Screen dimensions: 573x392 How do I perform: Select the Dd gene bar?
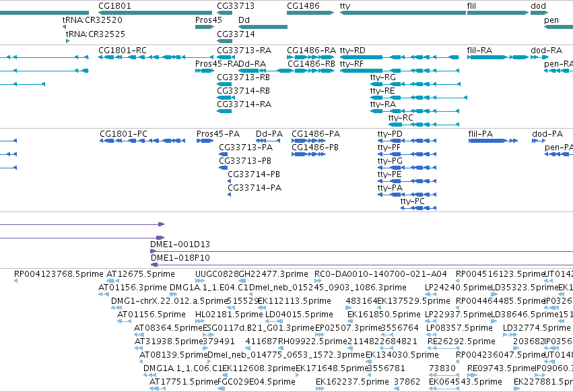point(263,27)
